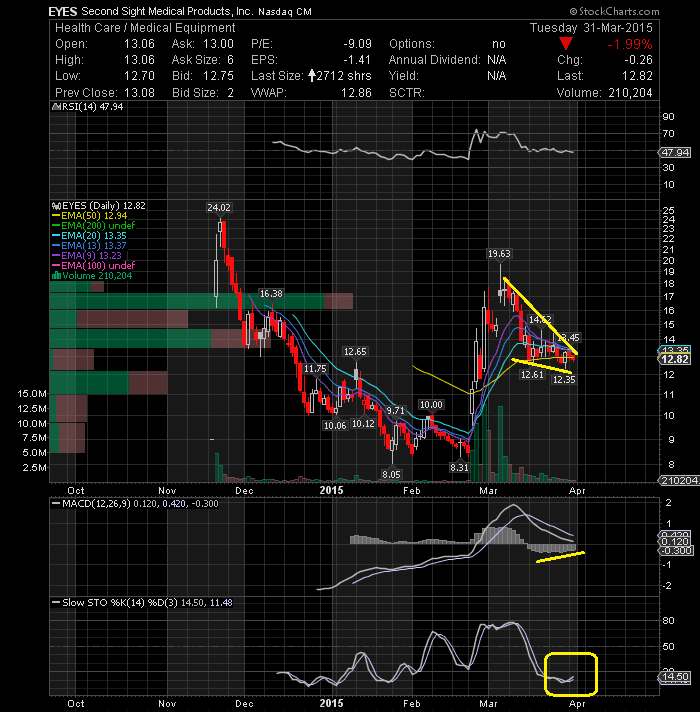Click the Low value '12.70'
Image resolution: width=700 pixels, height=712 pixels.
(139, 76)
